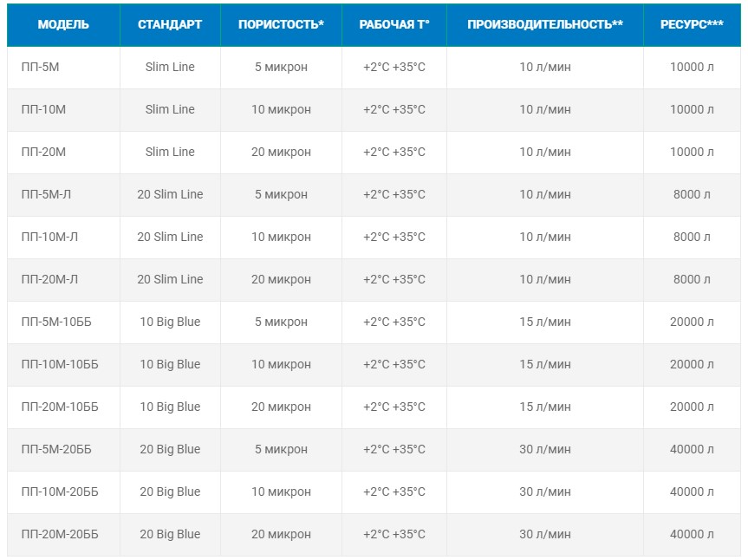Image resolution: width=748 pixels, height=560 pixels.
Task: Click the 40000 л resource in ПП-20М-20ББ row
Action: pos(692,535)
